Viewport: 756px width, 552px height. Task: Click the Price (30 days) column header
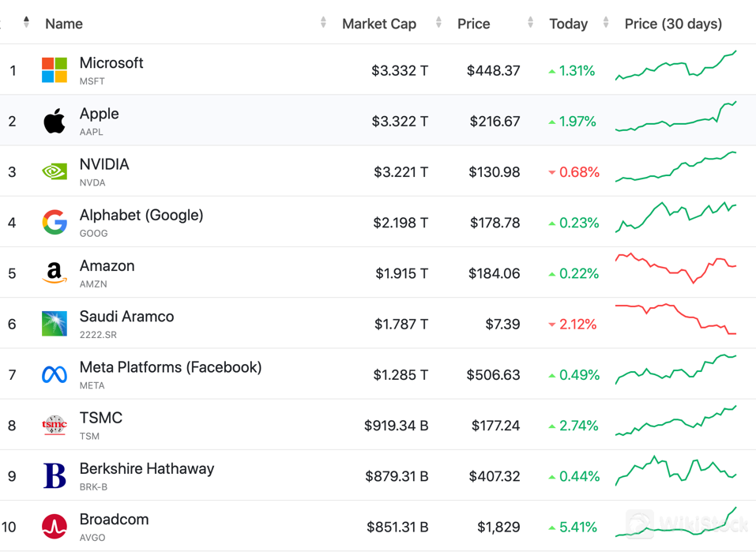click(673, 24)
